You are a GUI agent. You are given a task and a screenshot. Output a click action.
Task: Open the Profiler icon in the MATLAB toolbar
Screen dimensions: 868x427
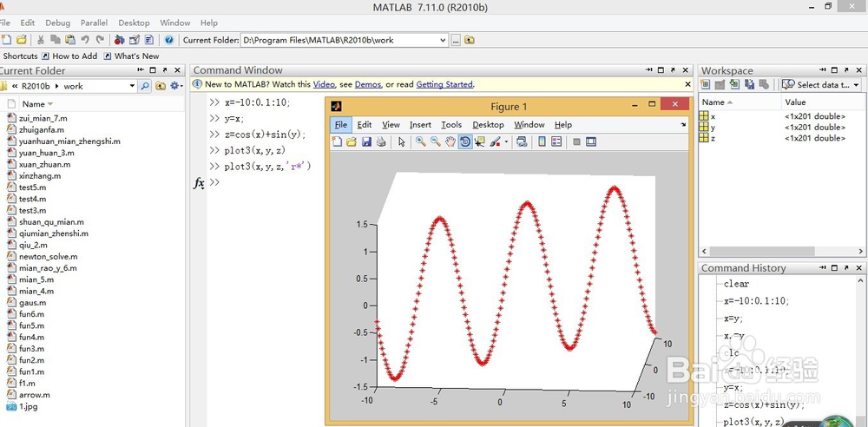149,39
